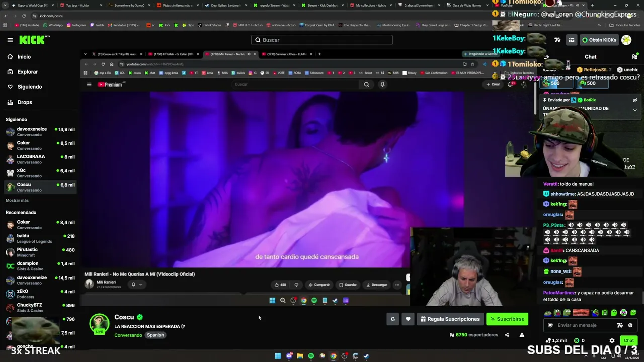Open recommended channel Pirutastic
The image size is (644, 362).
(x=40, y=252)
